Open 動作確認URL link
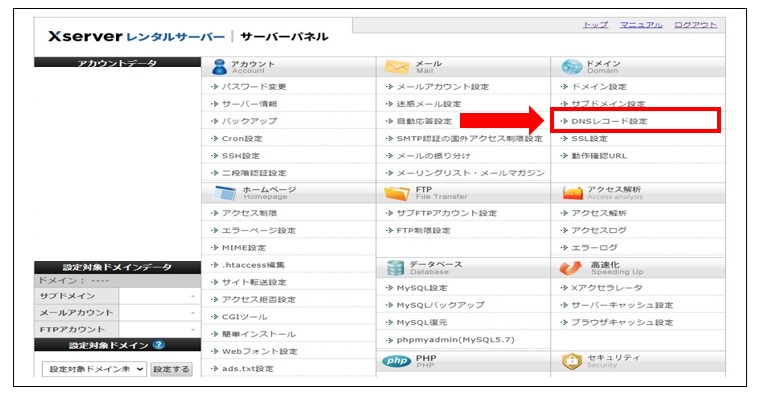The image size is (758, 394). tap(599, 156)
